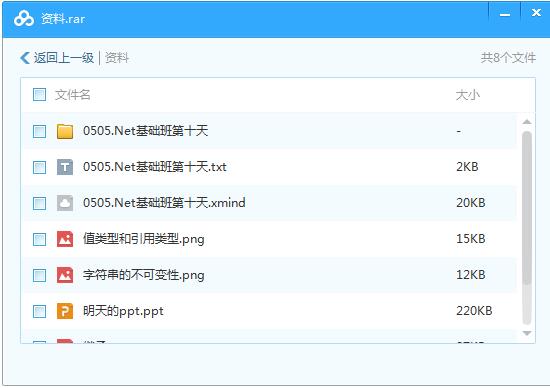550x388 pixels.
Task: Go back via the 返回上一级 link
Action: 64,58
